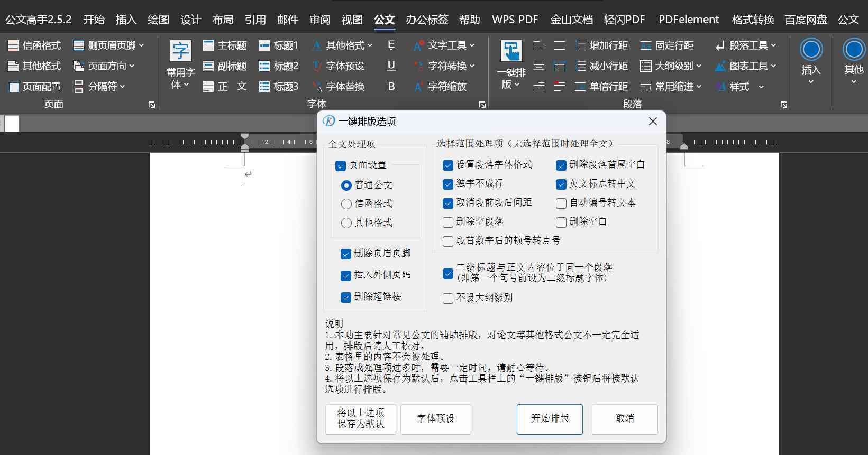This screenshot has height=455, width=868.
Task: Toggle 设置段落字体格式 checkbox
Action: point(448,165)
